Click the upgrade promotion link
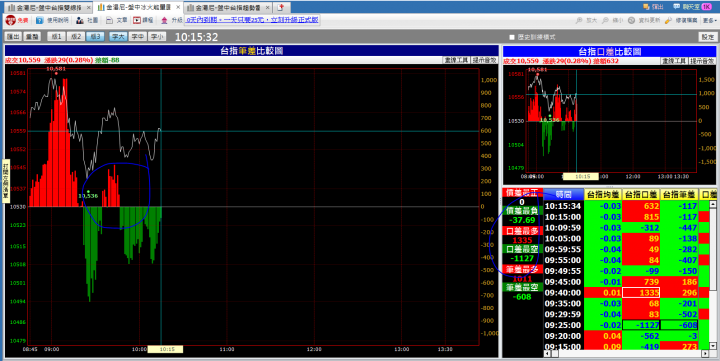The width and height of the screenshot is (720, 361). (252, 20)
